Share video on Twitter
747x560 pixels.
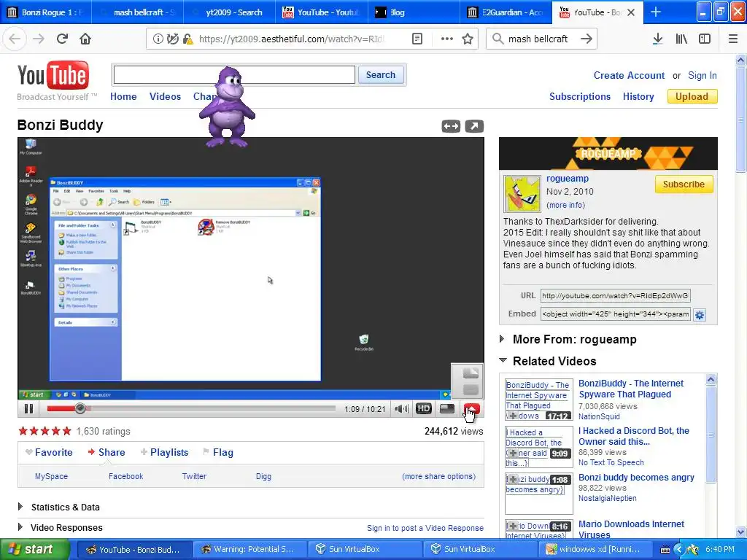click(x=194, y=476)
